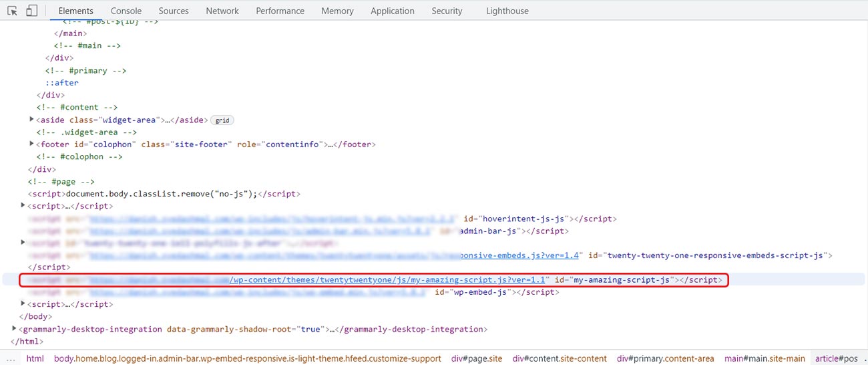Viewport: 868px width, 365px height.
Task: Select the #main comment line
Action: (x=87, y=46)
